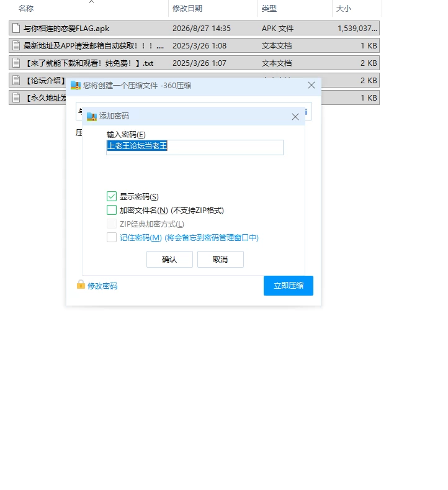Click the 与你相连的恋爱FLAG.apk file icon
This screenshot has height=490, width=448.
click(16, 29)
